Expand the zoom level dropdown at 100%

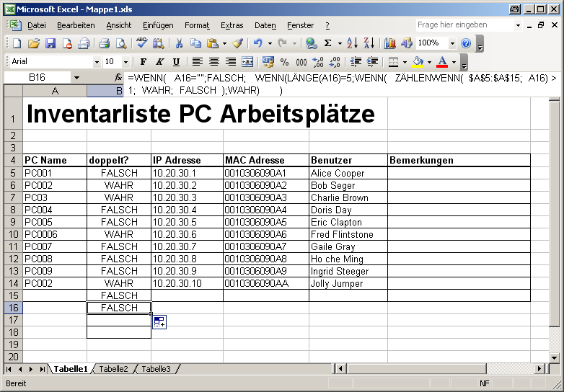point(452,43)
